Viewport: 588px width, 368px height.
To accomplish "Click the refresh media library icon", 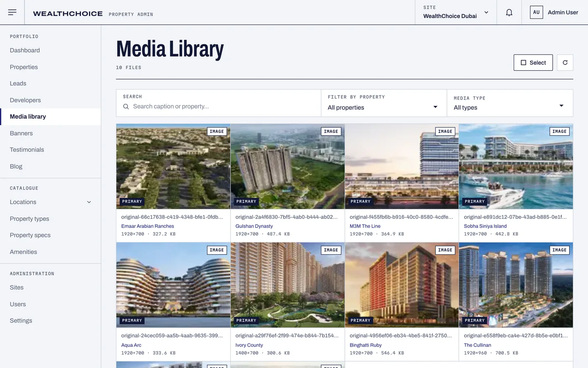I will coord(565,63).
